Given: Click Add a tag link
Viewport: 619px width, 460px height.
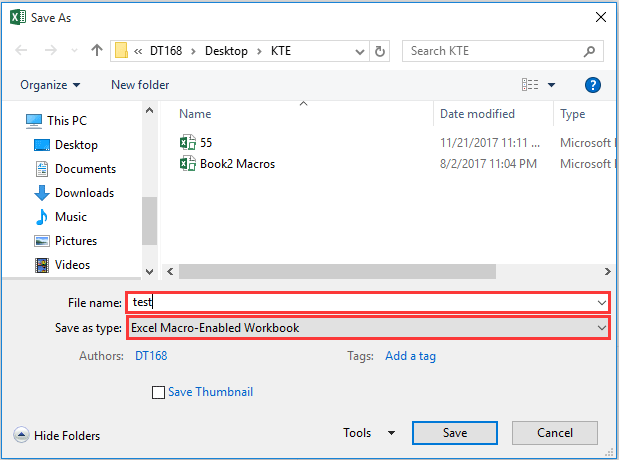Looking at the screenshot, I should 410,355.
